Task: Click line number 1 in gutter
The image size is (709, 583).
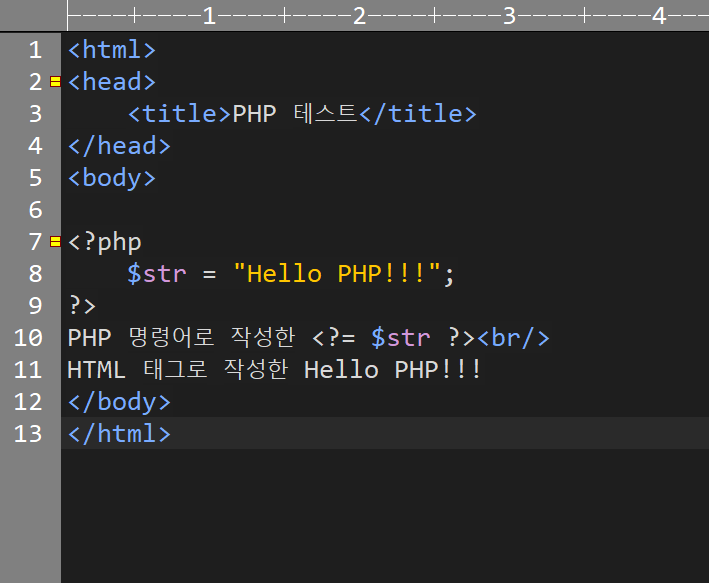Action: pos(35,50)
